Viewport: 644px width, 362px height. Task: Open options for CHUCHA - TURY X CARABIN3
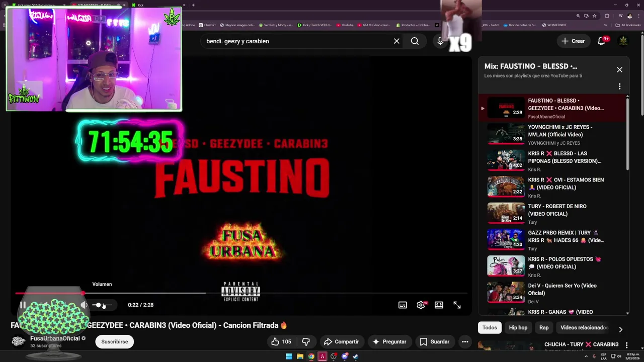(x=626, y=345)
